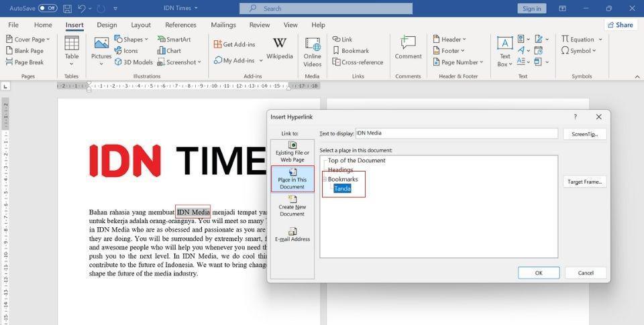Click the Sign in button
This screenshot has width=644, height=325.
tap(532, 8)
